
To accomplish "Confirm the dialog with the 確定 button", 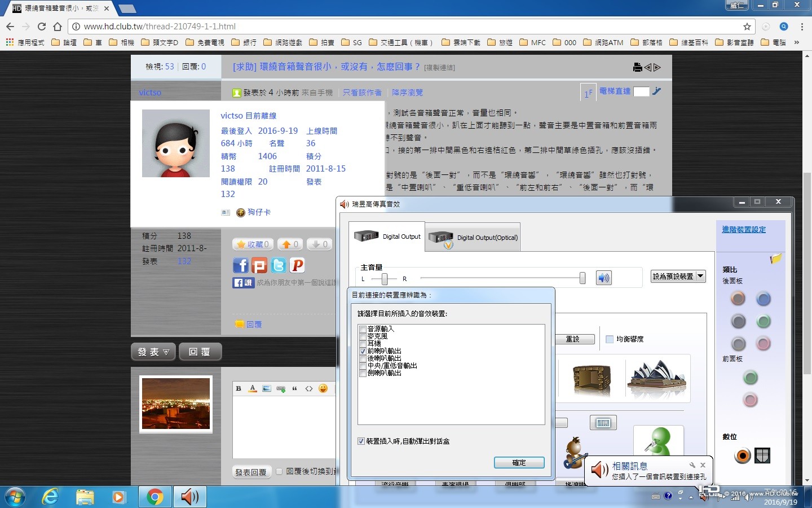I will [x=519, y=462].
